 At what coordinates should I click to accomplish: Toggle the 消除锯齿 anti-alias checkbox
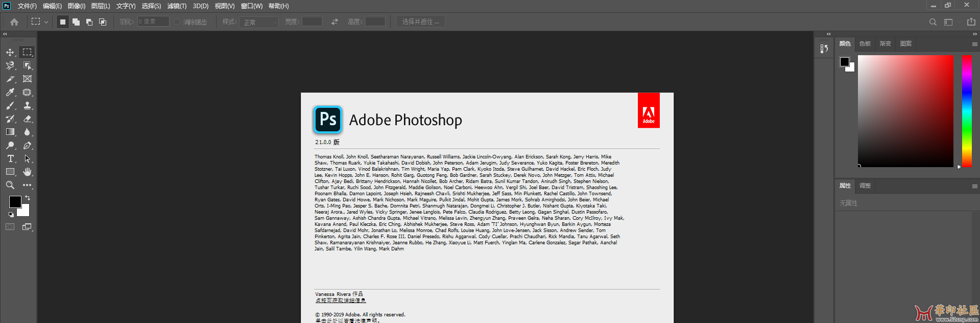pos(177,22)
